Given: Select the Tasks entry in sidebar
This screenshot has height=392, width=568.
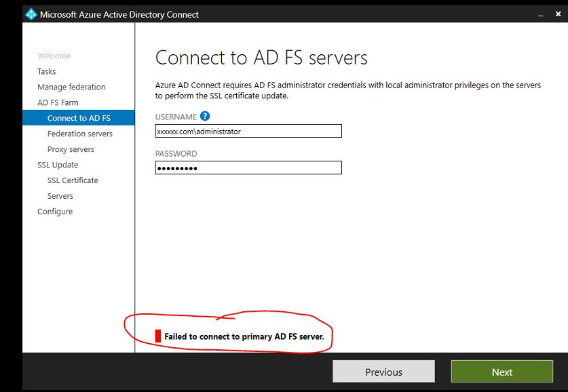Looking at the screenshot, I should [48, 71].
